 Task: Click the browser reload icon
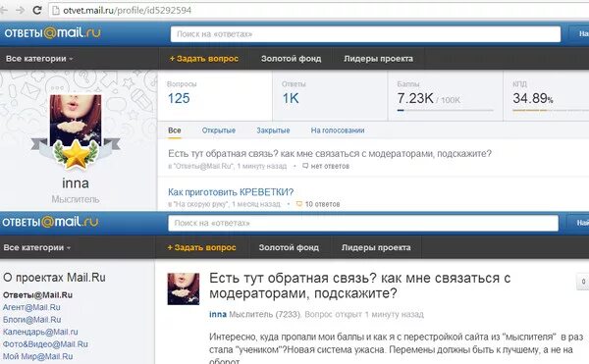pos(37,10)
